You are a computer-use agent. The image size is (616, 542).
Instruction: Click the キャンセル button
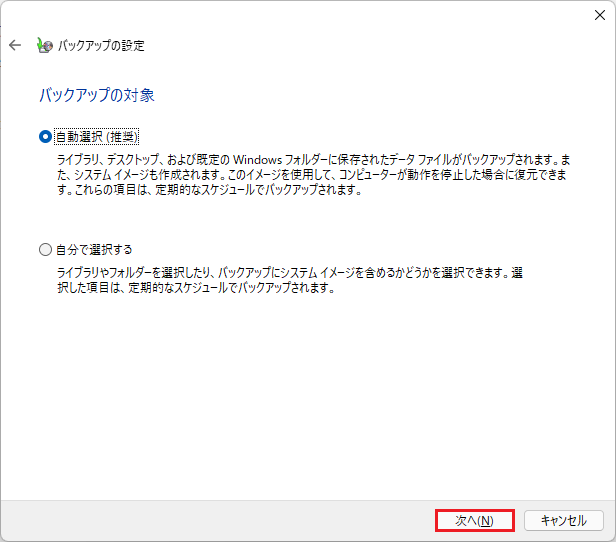pyautogui.click(x=564, y=520)
